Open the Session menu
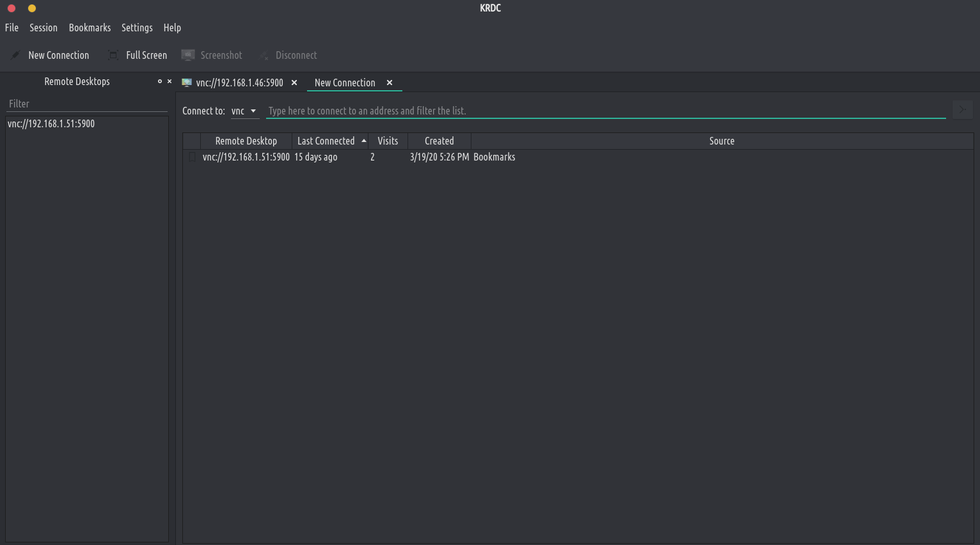The image size is (980, 545). point(43,28)
